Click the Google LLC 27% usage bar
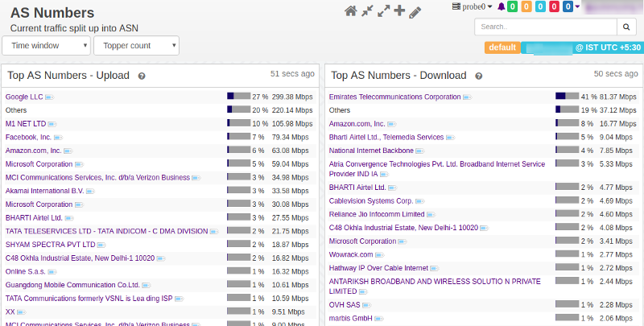The height and width of the screenshot is (326, 644). [x=239, y=97]
